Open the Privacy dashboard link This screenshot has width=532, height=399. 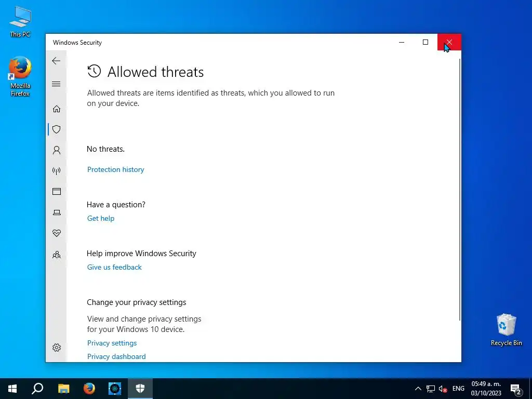[116, 356]
